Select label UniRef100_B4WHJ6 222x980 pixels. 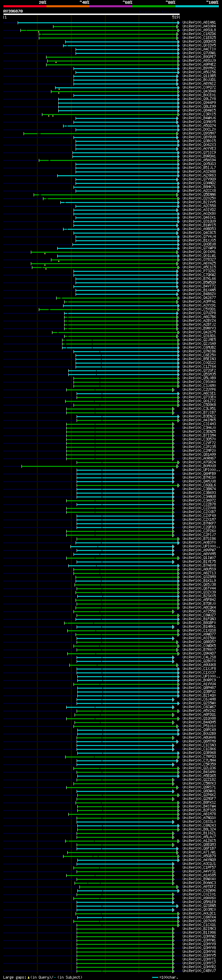pos(199,118)
